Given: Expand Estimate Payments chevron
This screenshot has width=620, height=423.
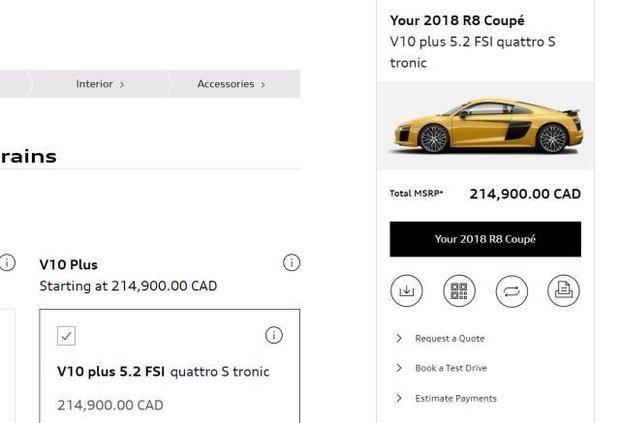Looking at the screenshot, I should pos(399,398).
